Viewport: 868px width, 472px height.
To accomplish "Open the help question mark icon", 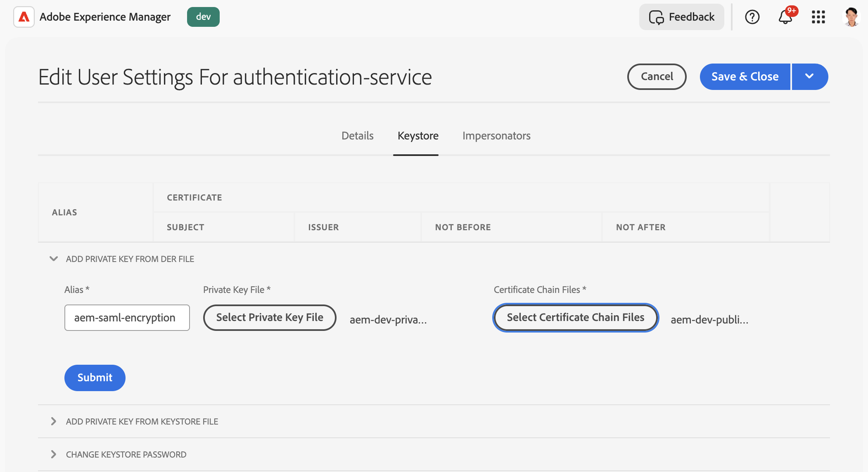I will point(752,17).
